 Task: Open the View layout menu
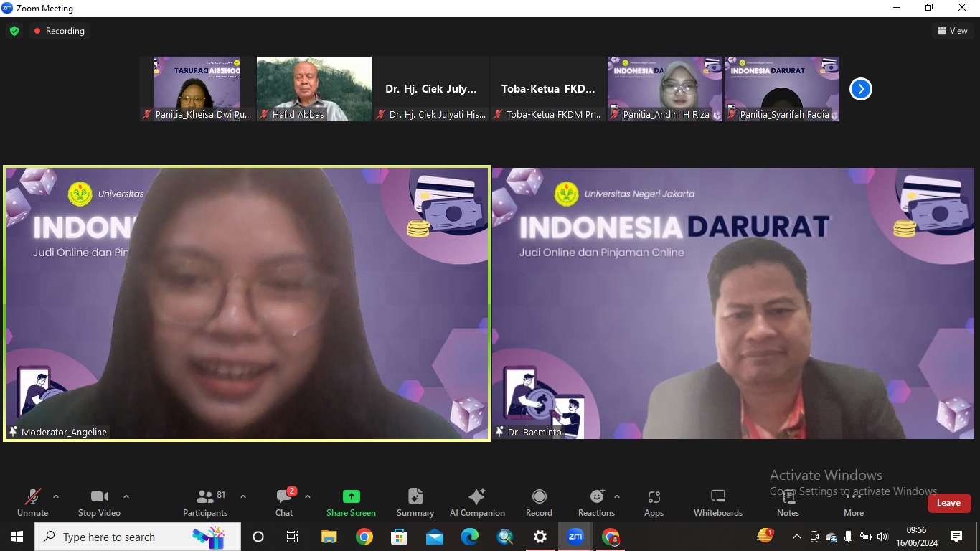click(x=952, y=31)
